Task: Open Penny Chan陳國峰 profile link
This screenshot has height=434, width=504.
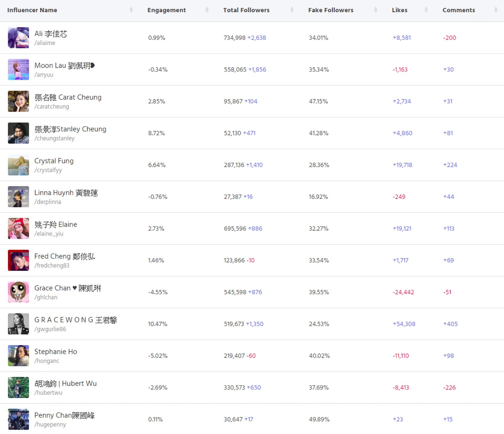Action: [64, 415]
